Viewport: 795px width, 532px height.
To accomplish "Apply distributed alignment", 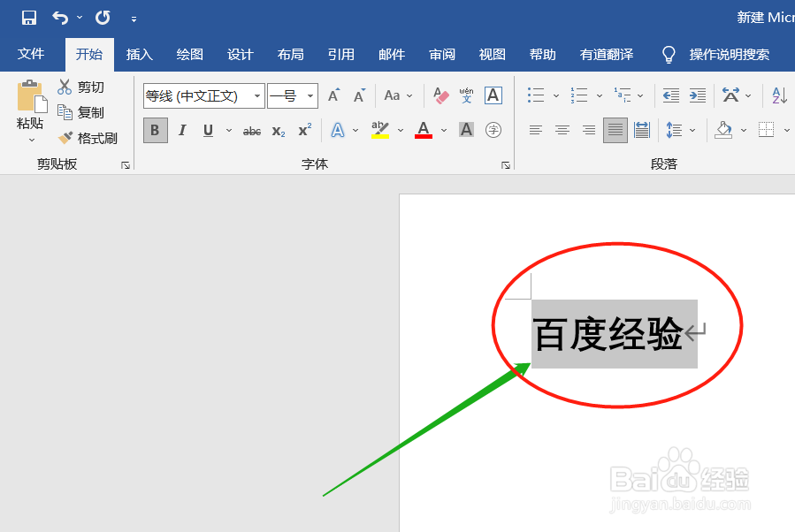I will (x=642, y=130).
